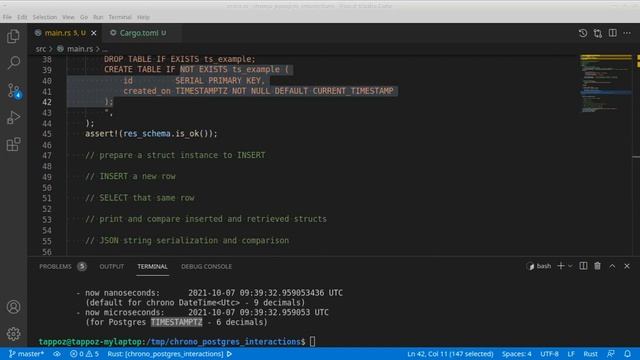The height and width of the screenshot is (360, 640).
Task: Click the '// prepare a struct instance' comment
Action: coord(176,156)
